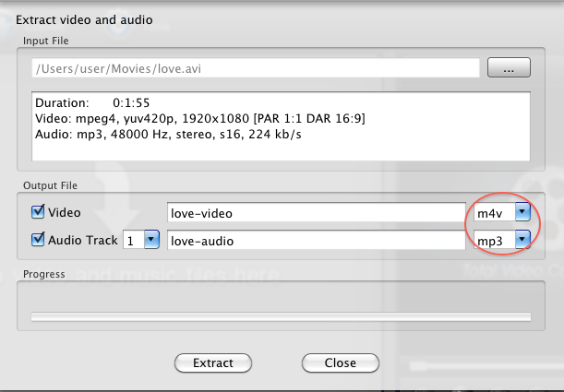The image size is (564, 392).
Task: Click the browse "..." button
Action: point(508,67)
